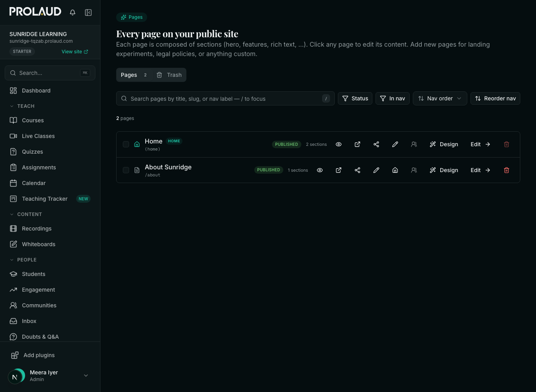Screen dimensions: 536x392
Task: Open About Sunridge in new tab icon
Action: 339,170
